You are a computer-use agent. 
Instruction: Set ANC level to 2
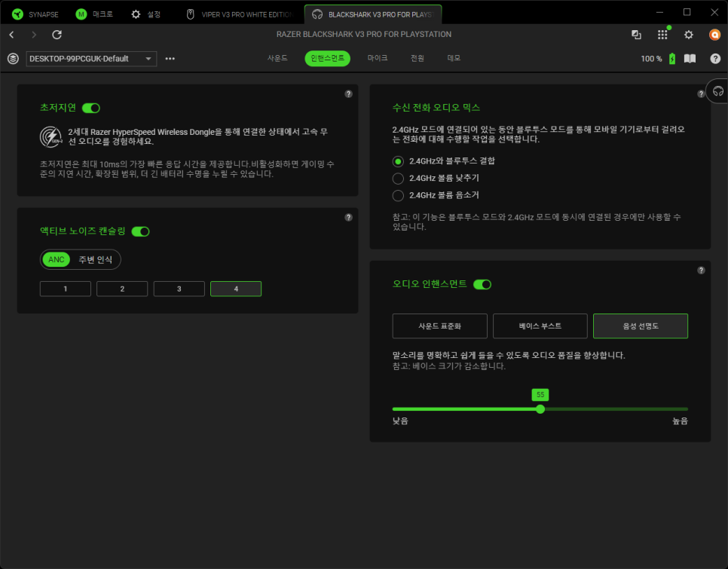[x=122, y=289]
